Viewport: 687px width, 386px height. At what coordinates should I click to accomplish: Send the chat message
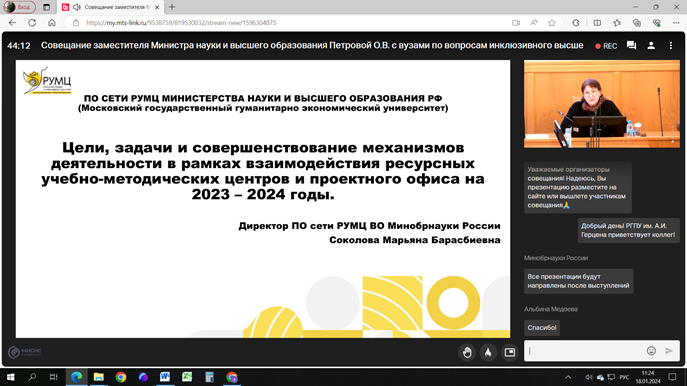click(x=669, y=351)
